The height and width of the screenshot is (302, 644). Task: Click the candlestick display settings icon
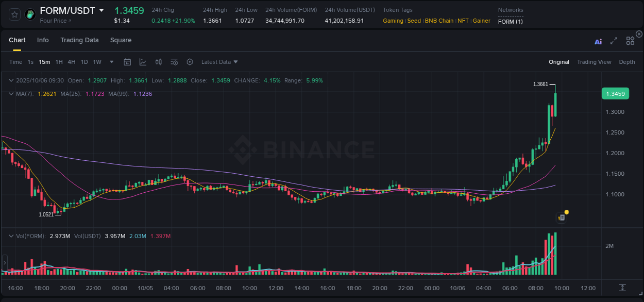(x=158, y=62)
